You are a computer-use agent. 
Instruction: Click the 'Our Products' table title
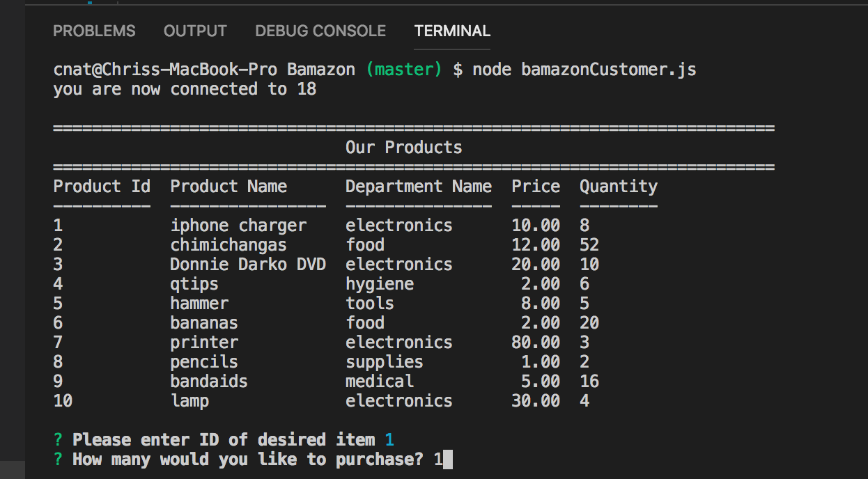click(403, 148)
